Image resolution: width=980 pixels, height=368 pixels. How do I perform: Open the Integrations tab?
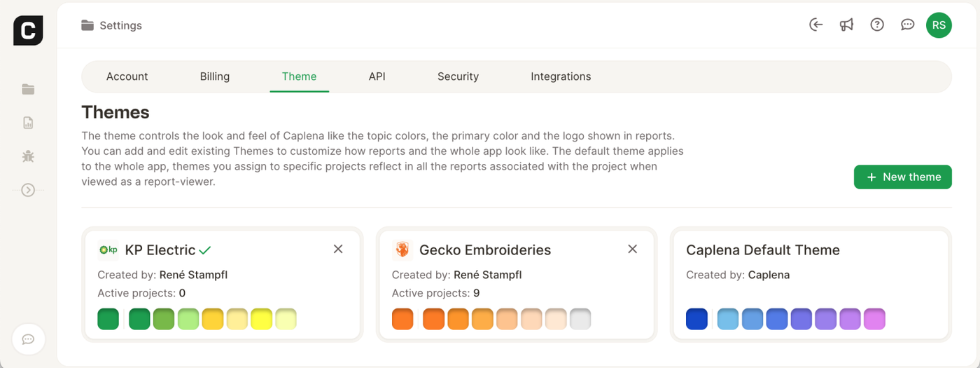tap(561, 76)
